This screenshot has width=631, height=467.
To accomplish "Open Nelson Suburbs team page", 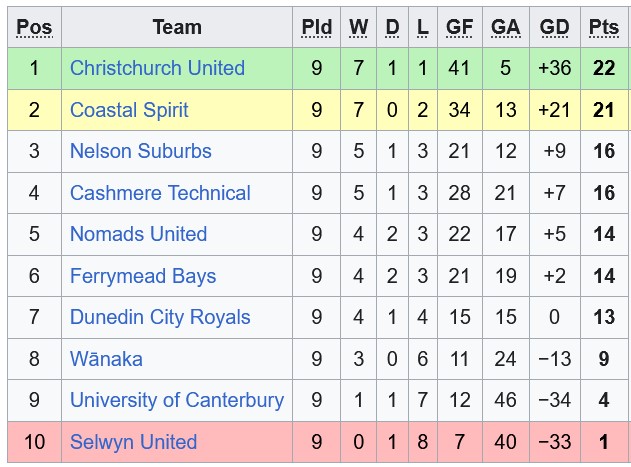I will tap(141, 151).
